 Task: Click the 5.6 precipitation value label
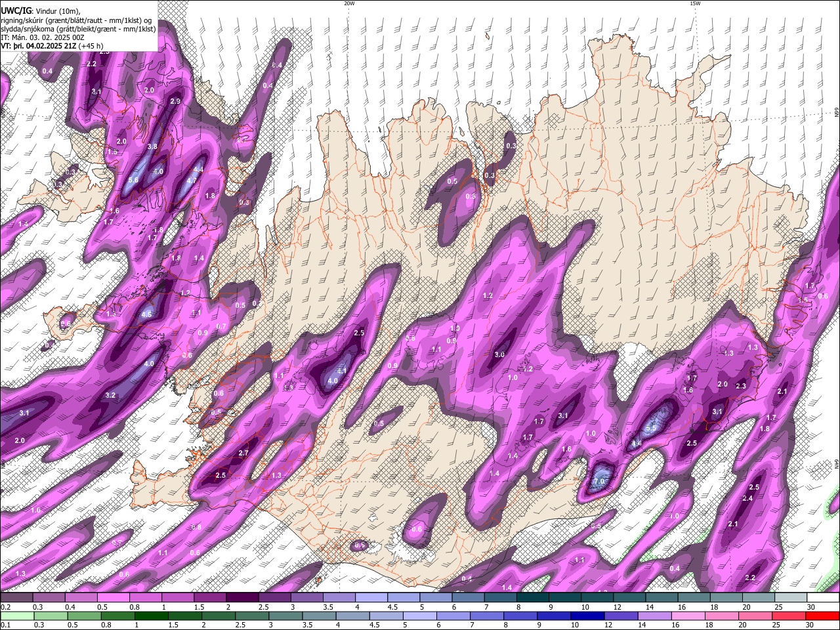pyautogui.click(x=133, y=180)
